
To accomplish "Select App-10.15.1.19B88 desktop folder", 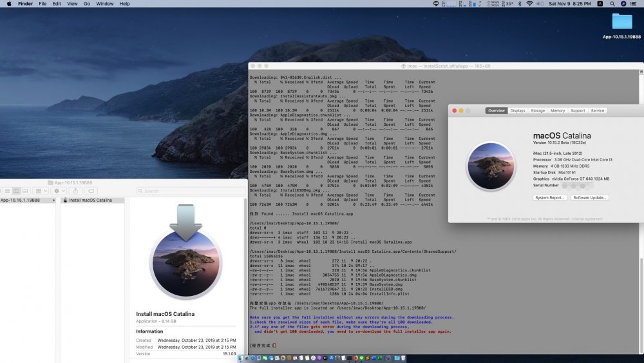I will 622,26.
